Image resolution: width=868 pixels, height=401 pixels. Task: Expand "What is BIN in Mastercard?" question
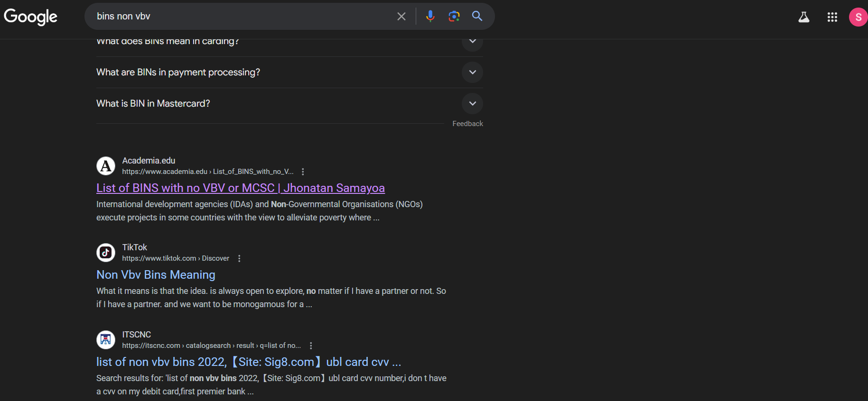click(472, 104)
